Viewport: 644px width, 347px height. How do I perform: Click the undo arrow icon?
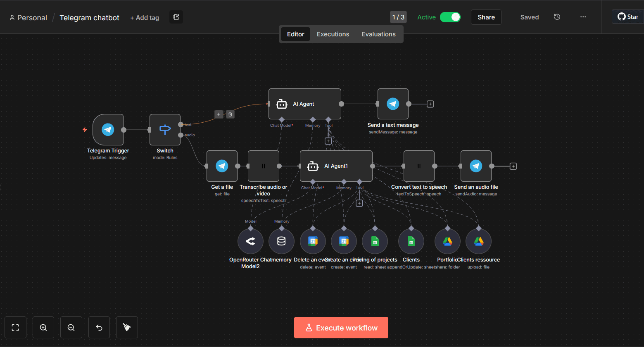point(99,327)
